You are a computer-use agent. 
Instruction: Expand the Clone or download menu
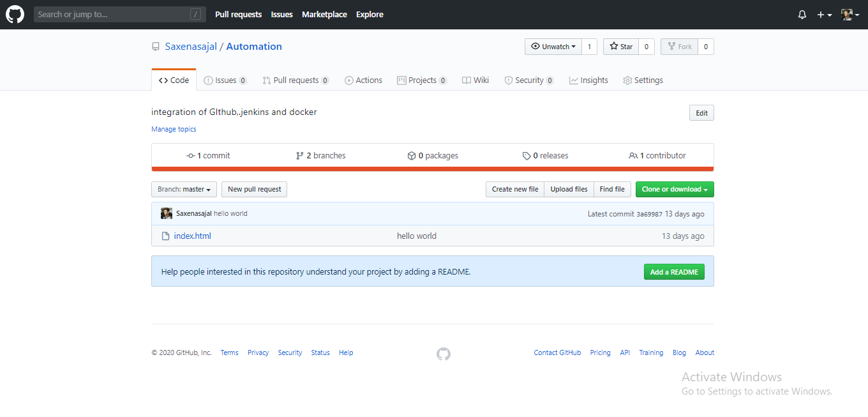pos(674,189)
